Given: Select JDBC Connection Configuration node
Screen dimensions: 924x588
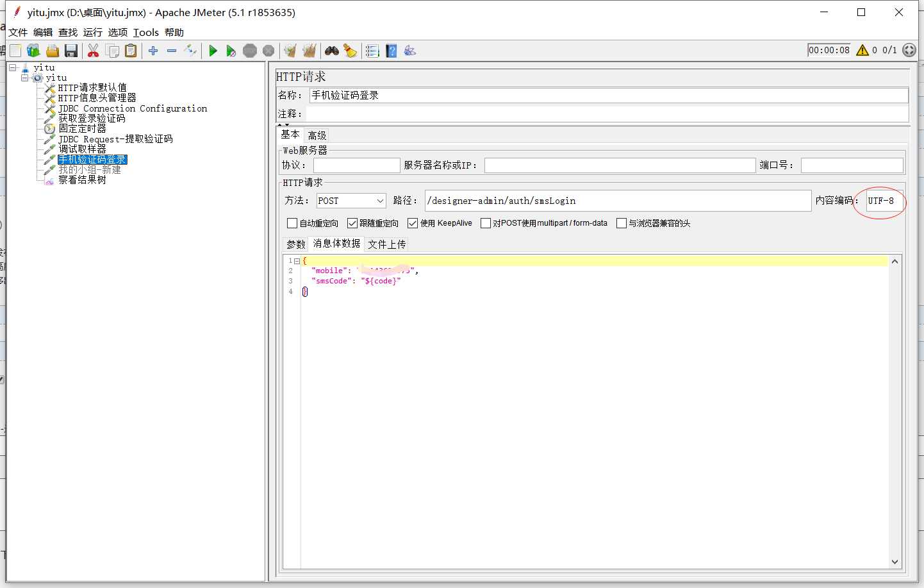Looking at the screenshot, I should (x=133, y=108).
